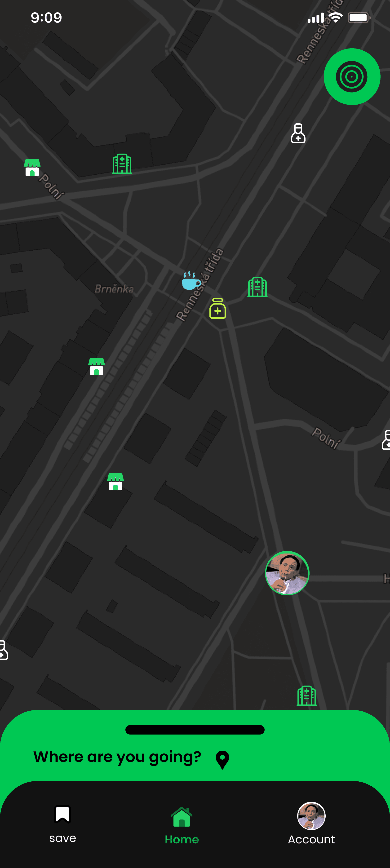Expand the bottom sheet using the black handle
Screen dimensions: 390x868
pyautogui.click(x=195, y=730)
